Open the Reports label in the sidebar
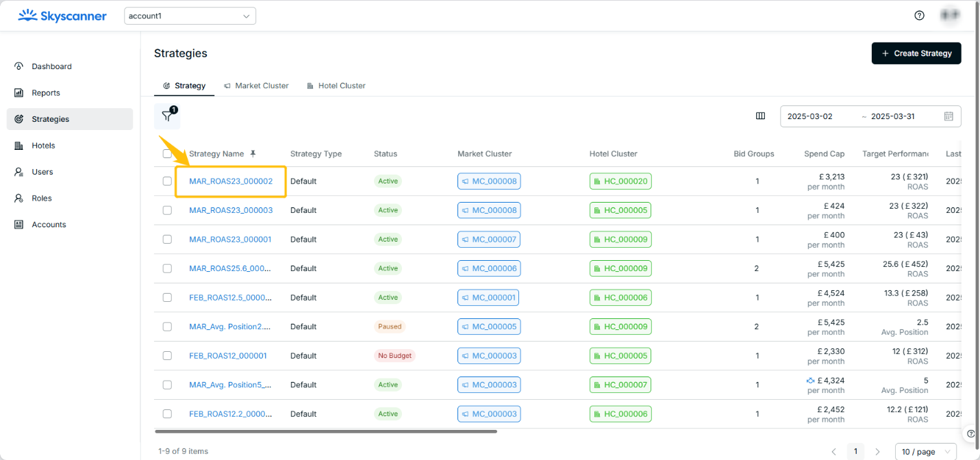This screenshot has height=460, width=980. [46, 92]
